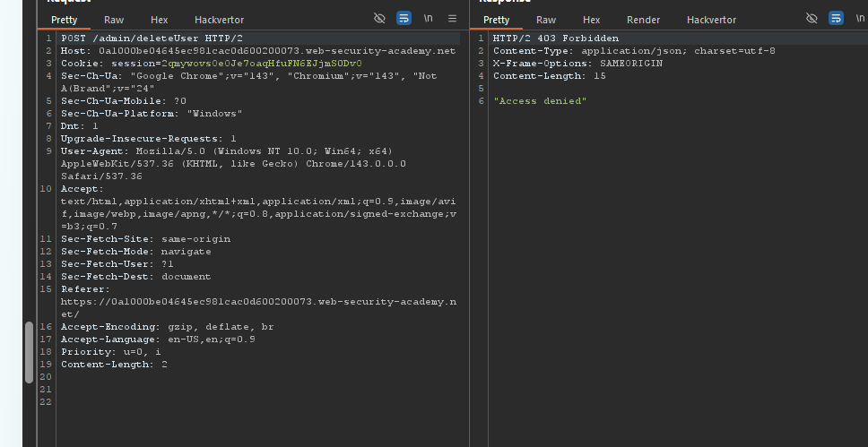Switch to the Request Pretty tab
This screenshot has height=447, width=868.
click(x=65, y=20)
